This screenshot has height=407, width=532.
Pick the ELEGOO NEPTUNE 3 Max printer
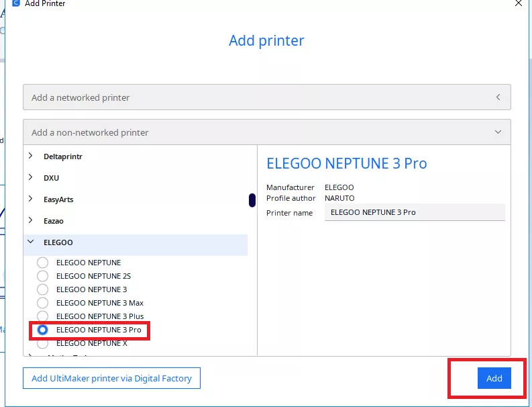coord(43,303)
